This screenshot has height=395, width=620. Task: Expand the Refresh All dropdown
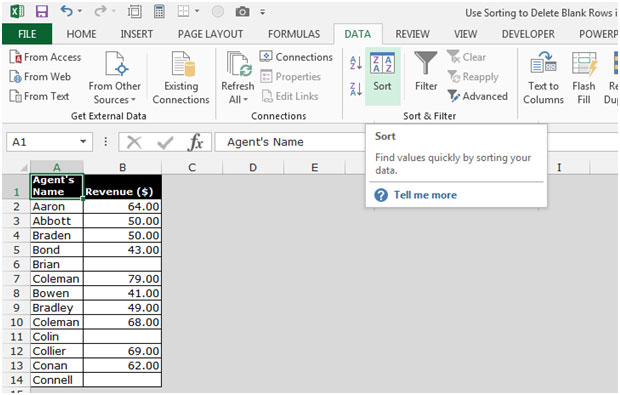[238, 99]
